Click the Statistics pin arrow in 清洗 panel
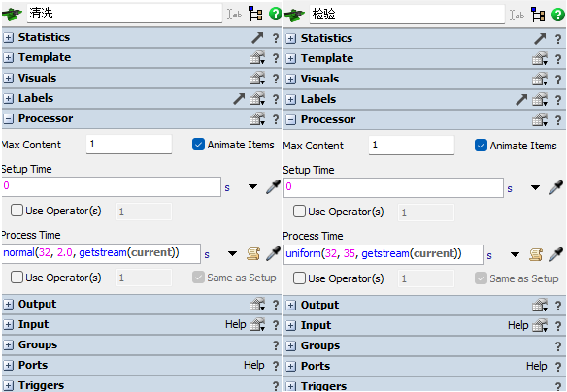The image size is (567, 392). pos(257,37)
